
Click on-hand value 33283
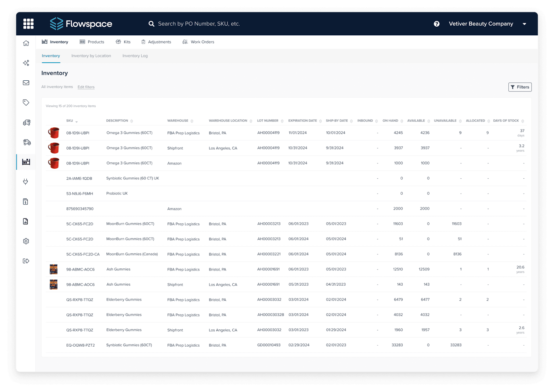(x=397, y=345)
